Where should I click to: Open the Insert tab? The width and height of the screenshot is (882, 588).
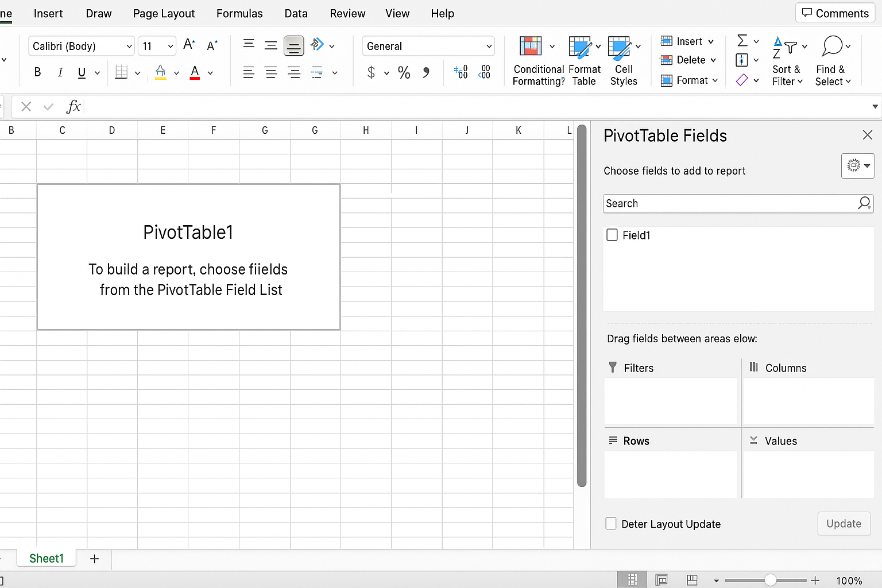(x=48, y=13)
